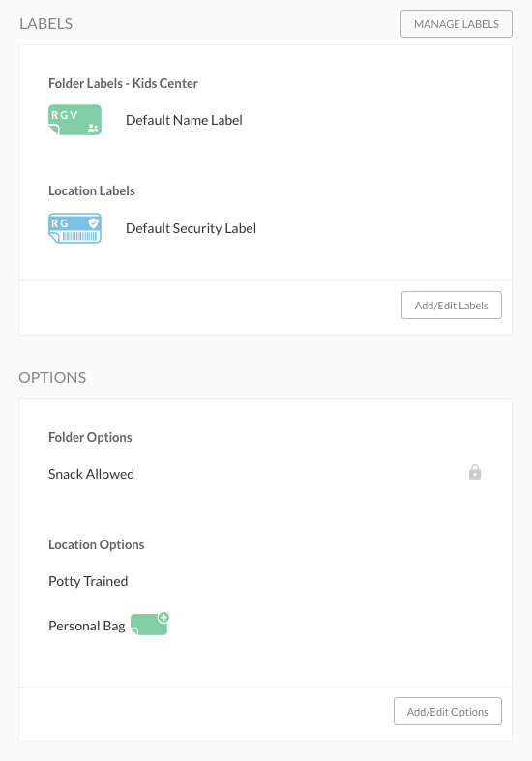The width and height of the screenshot is (532, 761).
Task: Click the green RGV name label icon
Action: (74, 120)
